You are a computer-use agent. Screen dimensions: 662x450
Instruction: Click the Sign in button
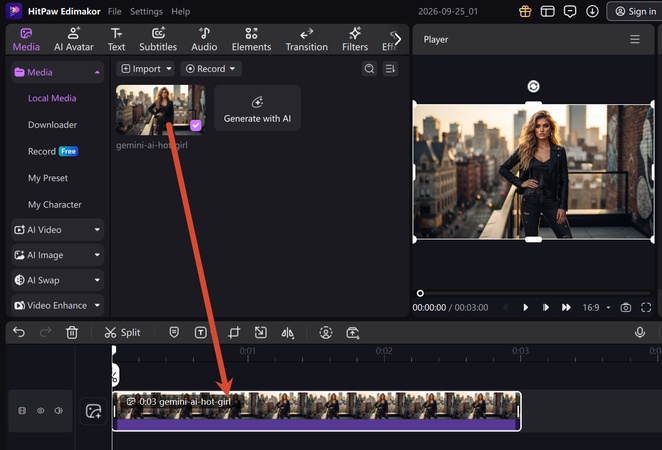(x=635, y=11)
